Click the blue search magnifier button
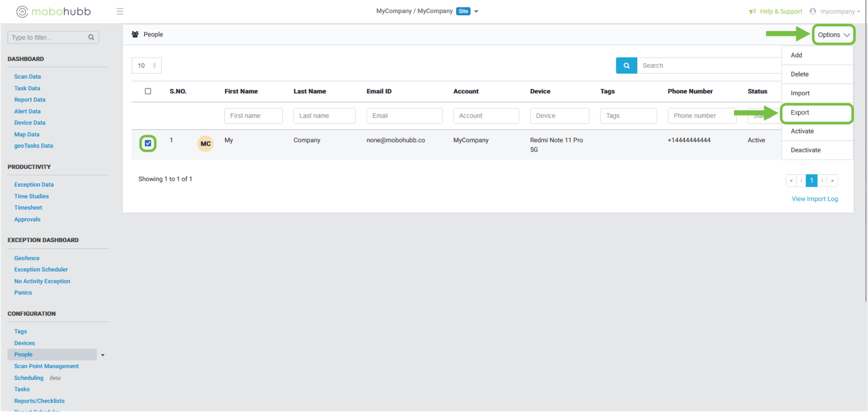The height and width of the screenshot is (412, 868). pos(626,66)
